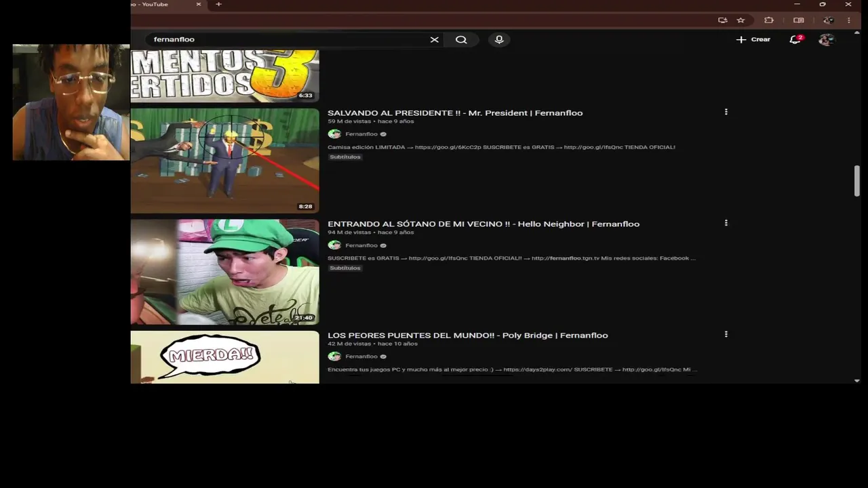868x488 pixels.
Task: Click Fernanfloo channel name under Hello Neighbor video
Action: click(361, 245)
